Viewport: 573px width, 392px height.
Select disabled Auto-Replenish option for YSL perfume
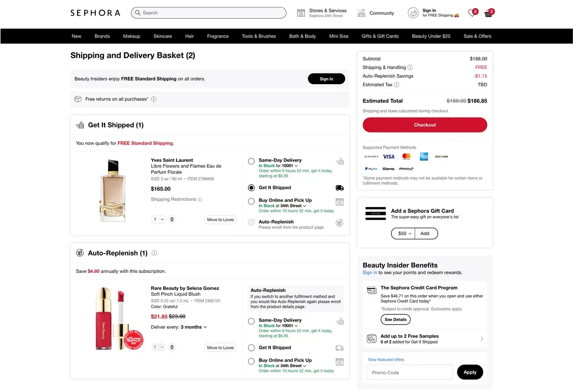click(251, 222)
